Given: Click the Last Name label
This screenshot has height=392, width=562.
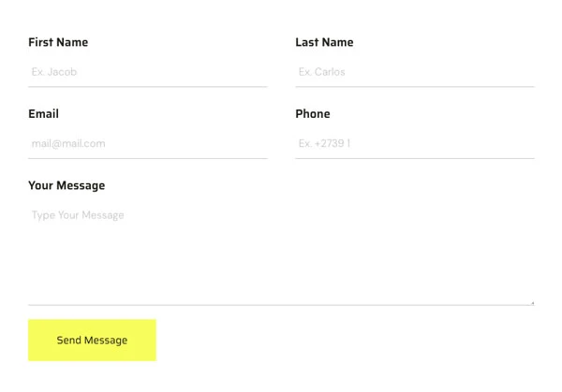Looking at the screenshot, I should (324, 42).
